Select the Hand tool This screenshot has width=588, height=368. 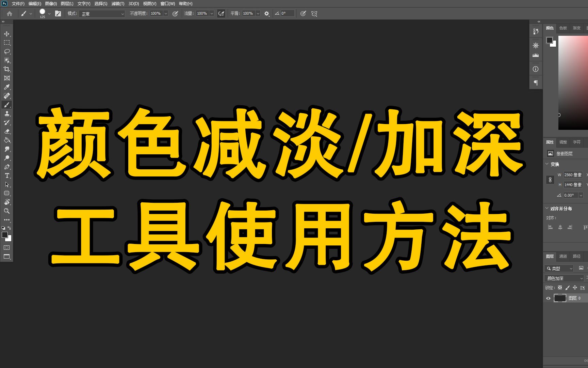(x=7, y=202)
